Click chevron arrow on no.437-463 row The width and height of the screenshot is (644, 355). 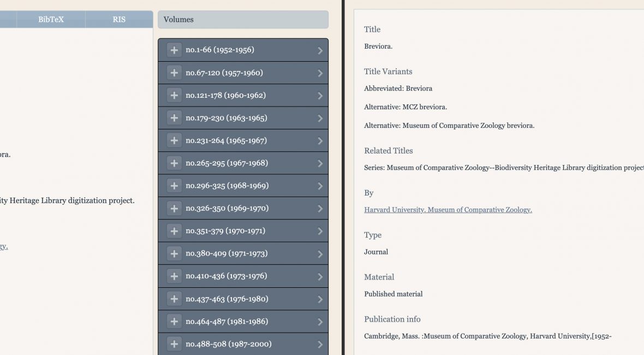pos(320,299)
